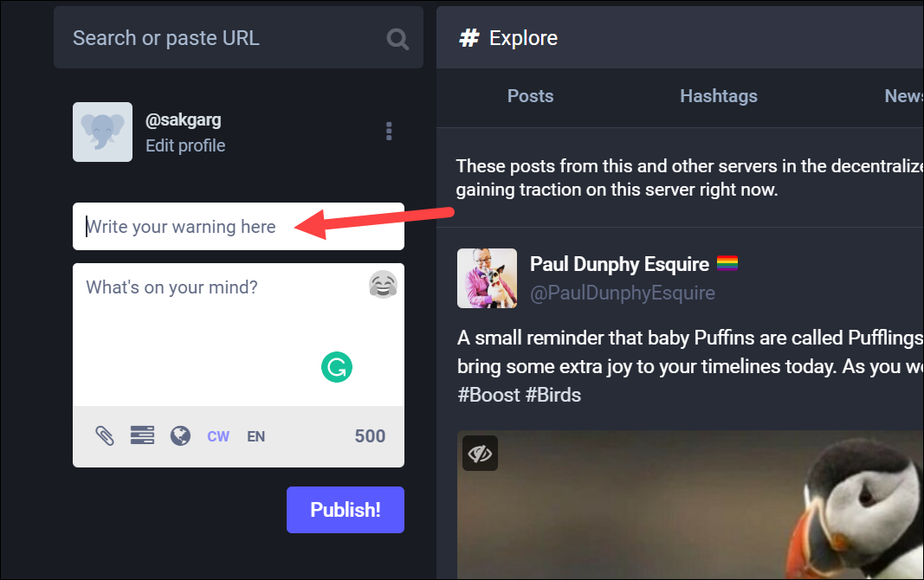This screenshot has width=924, height=580.
Task: Add a poll using the poll icon
Action: pyautogui.click(x=142, y=435)
